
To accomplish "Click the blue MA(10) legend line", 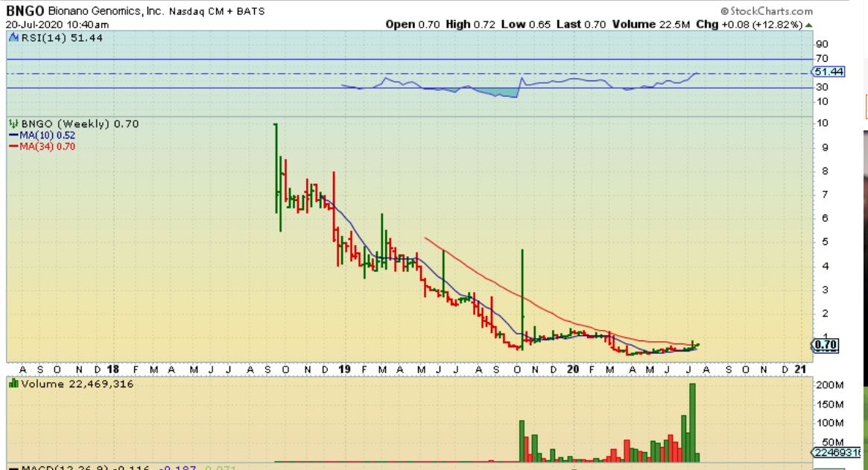I will 13,136.
